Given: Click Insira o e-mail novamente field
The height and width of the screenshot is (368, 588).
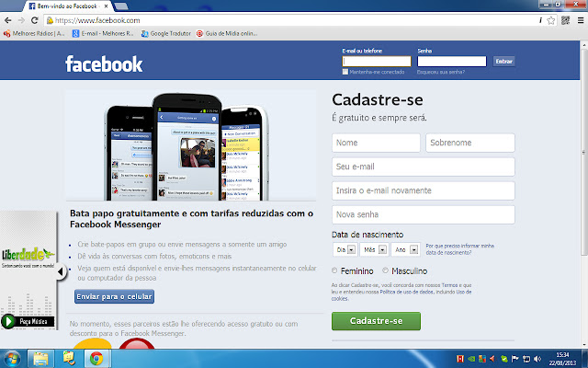Looking at the screenshot, I should (424, 190).
